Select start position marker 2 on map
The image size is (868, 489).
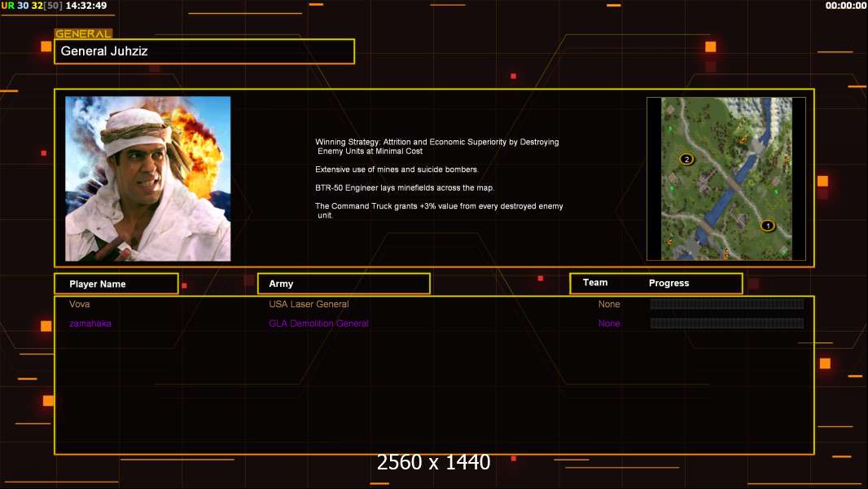point(686,159)
